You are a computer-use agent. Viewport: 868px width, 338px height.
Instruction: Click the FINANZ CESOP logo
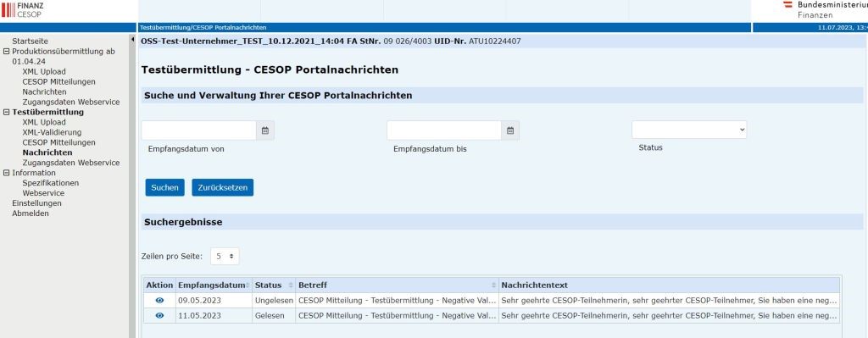click(x=22, y=10)
